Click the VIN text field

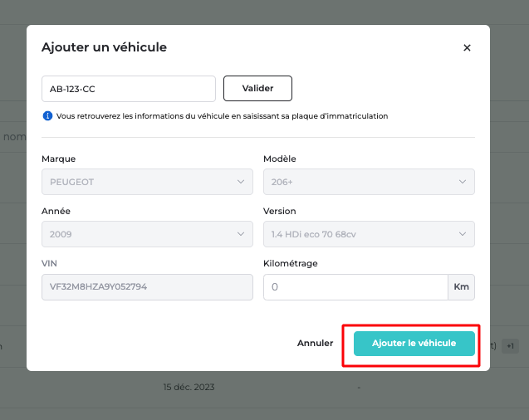tap(147, 287)
